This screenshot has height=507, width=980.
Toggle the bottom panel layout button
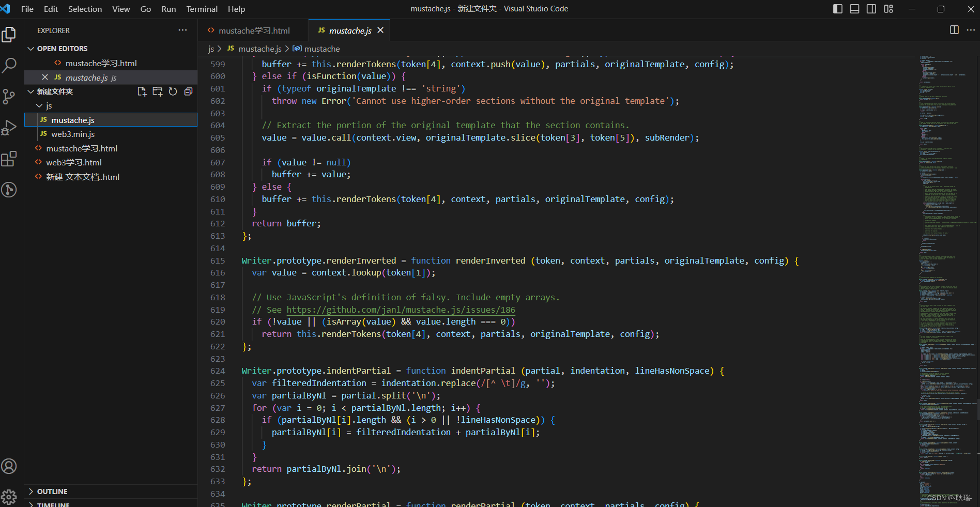(854, 9)
